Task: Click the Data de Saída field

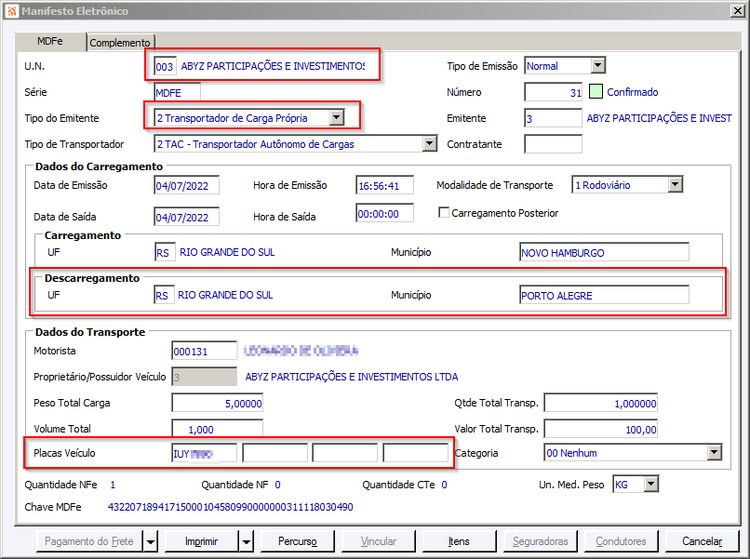Action: 187,217
